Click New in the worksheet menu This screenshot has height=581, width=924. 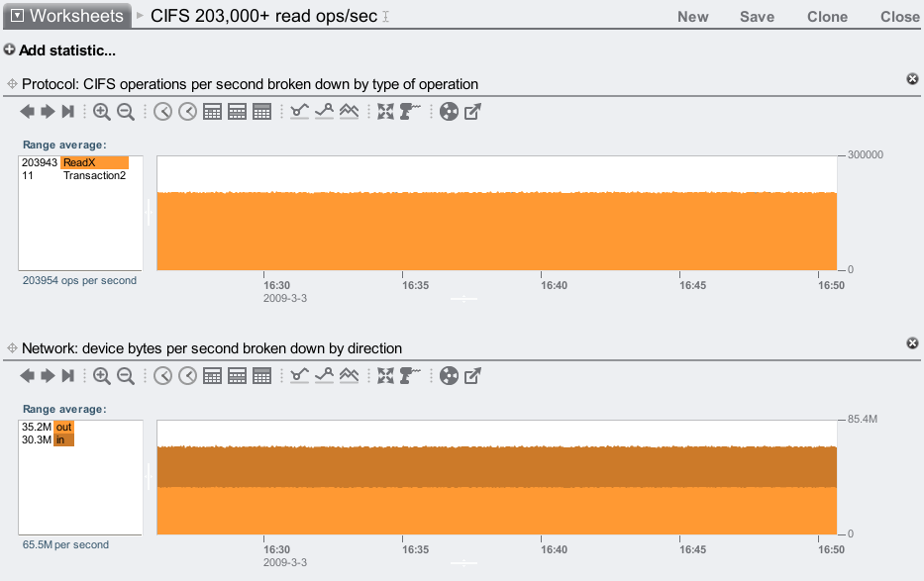pos(692,17)
